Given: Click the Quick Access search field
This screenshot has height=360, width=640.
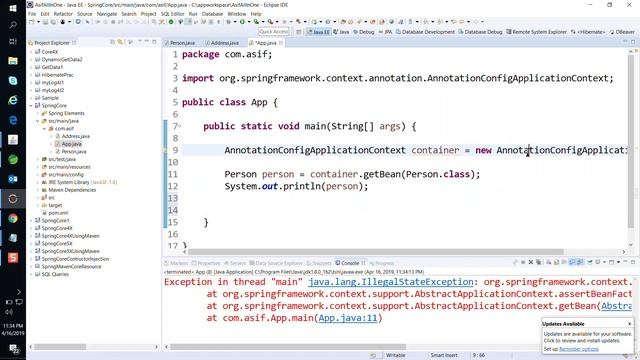Looking at the screenshot, I should [x=273, y=31].
